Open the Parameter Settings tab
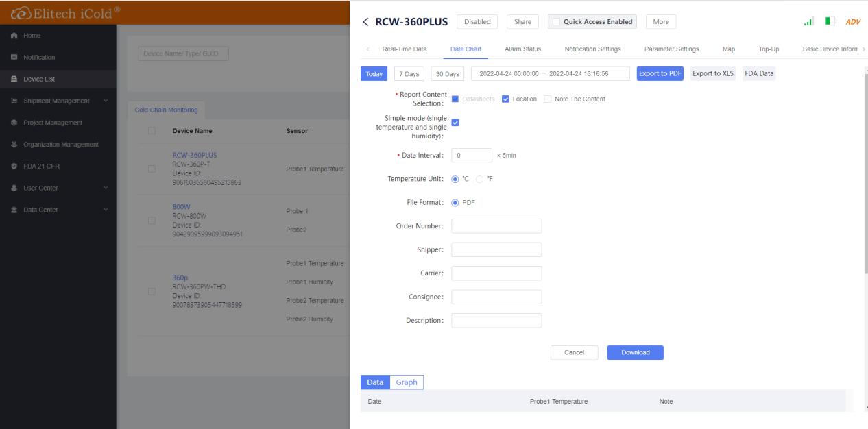868x429 pixels. click(672, 49)
